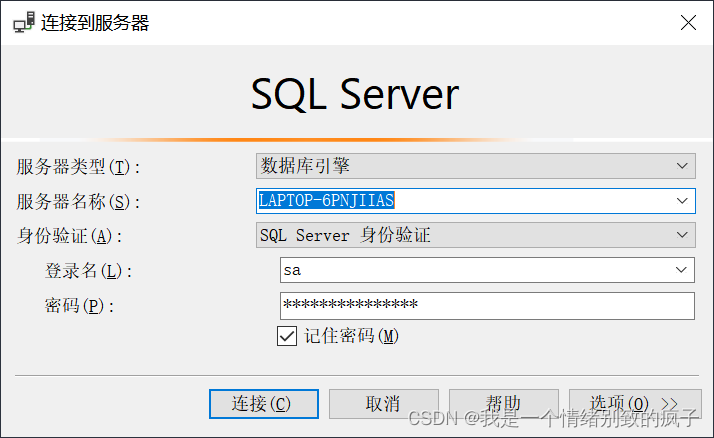The image size is (714, 438).
Task: Close the 连接到服务器 dialog
Action: 688,22
